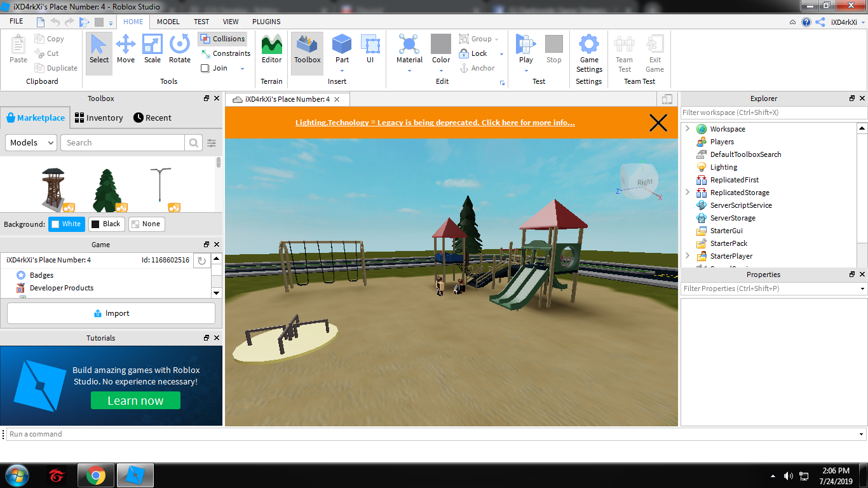Open Game Settings
868x488 pixels.
click(589, 54)
